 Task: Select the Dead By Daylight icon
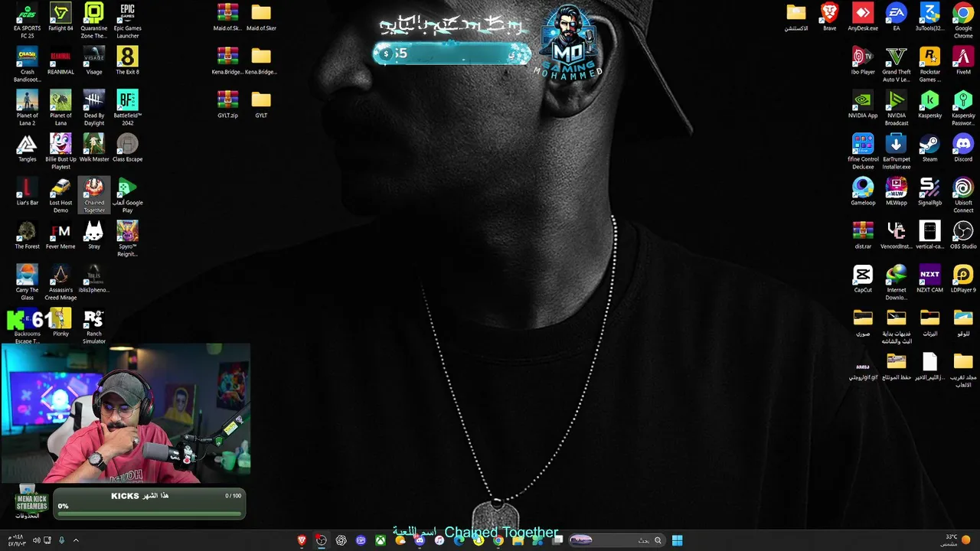(x=94, y=108)
